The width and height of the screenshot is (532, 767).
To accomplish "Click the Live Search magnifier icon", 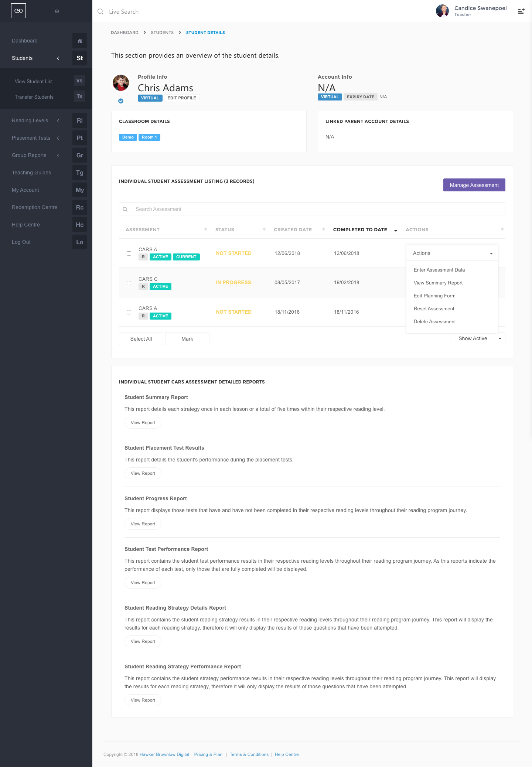I will tap(100, 12).
